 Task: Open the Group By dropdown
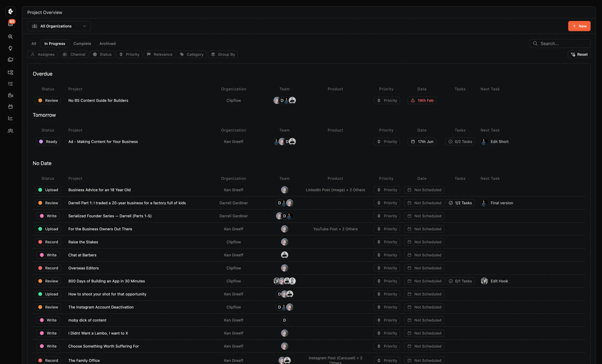click(223, 54)
